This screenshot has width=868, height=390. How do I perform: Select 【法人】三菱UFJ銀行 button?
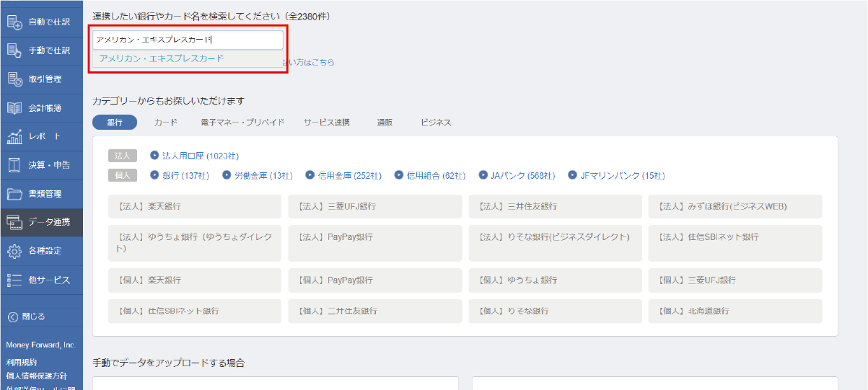point(375,206)
